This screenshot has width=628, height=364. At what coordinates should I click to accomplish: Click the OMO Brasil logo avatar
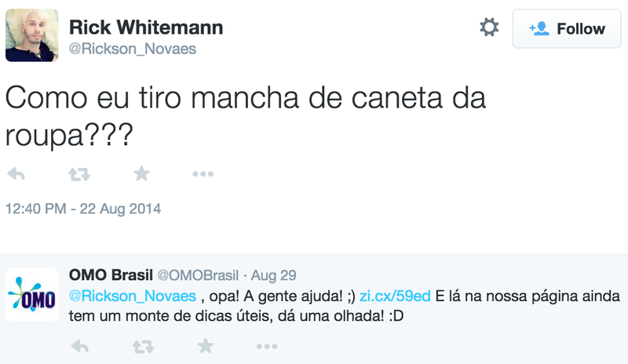coord(31,294)
